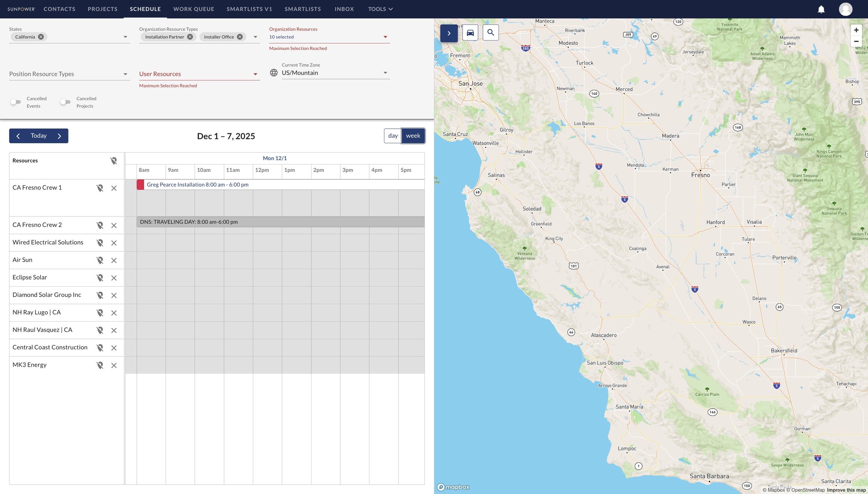Open the driving routes tool on the map
This screenshot has width=868, height=494.
[470, 32]
